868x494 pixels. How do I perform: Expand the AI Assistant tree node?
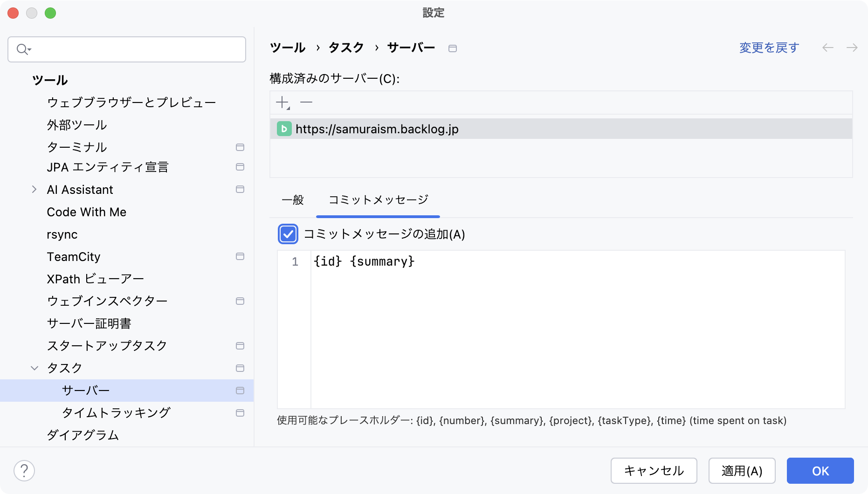click(x=34, y=189)
